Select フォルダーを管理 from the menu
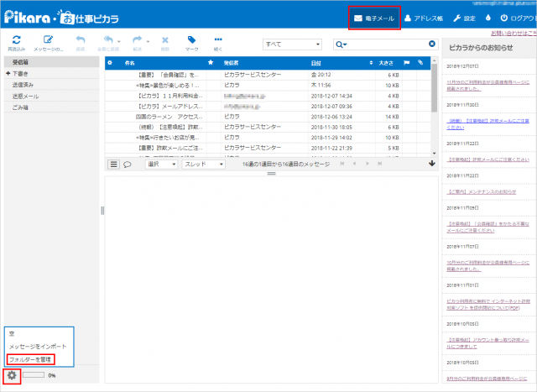This screenshot has height=392, width=537. 30,358
